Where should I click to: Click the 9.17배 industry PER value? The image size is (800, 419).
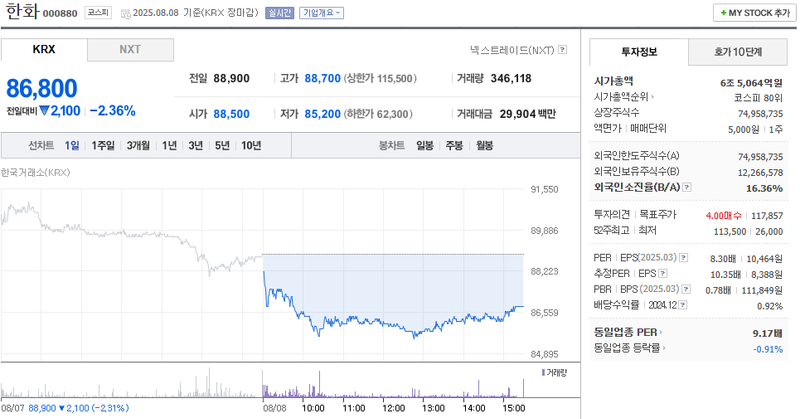coord(767,334)
